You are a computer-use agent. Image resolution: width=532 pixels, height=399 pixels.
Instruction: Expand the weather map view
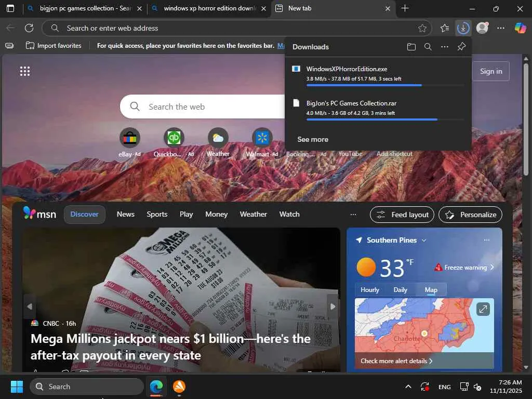pos(483,309)
